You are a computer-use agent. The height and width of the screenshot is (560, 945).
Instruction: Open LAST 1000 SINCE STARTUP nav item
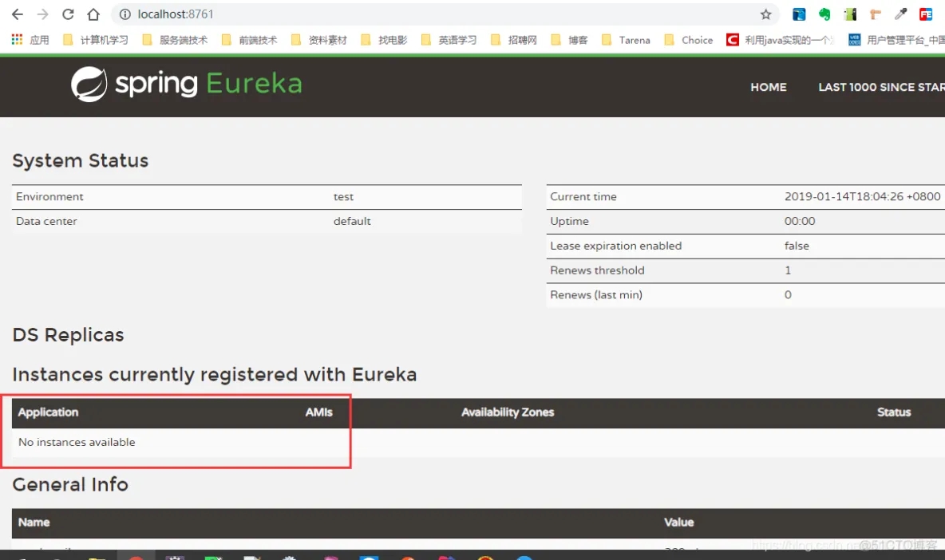[881, 87]
